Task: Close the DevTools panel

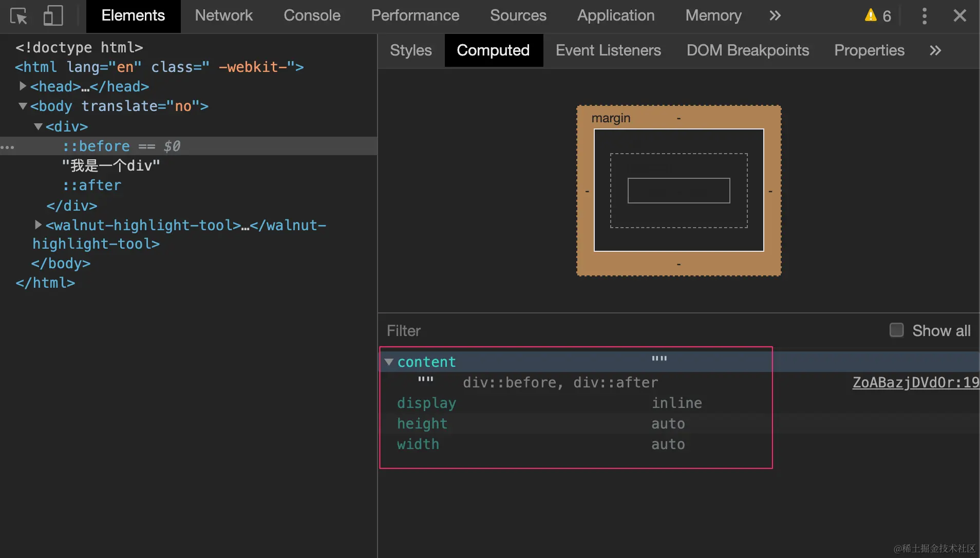Action: [x=959, y=16]
